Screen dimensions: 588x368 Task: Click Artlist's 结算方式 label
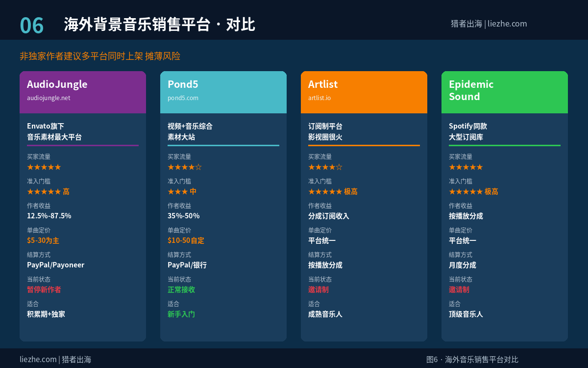[320, 255]
